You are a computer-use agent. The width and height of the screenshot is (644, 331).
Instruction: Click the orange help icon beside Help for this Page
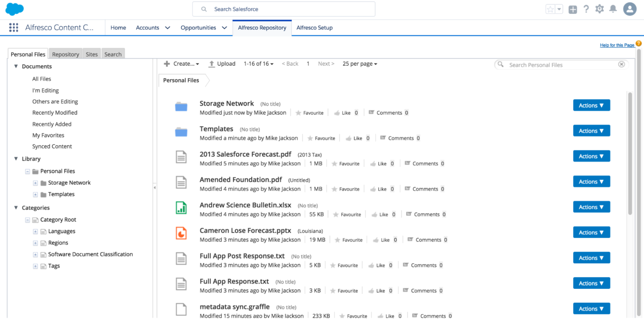[639, 43]
